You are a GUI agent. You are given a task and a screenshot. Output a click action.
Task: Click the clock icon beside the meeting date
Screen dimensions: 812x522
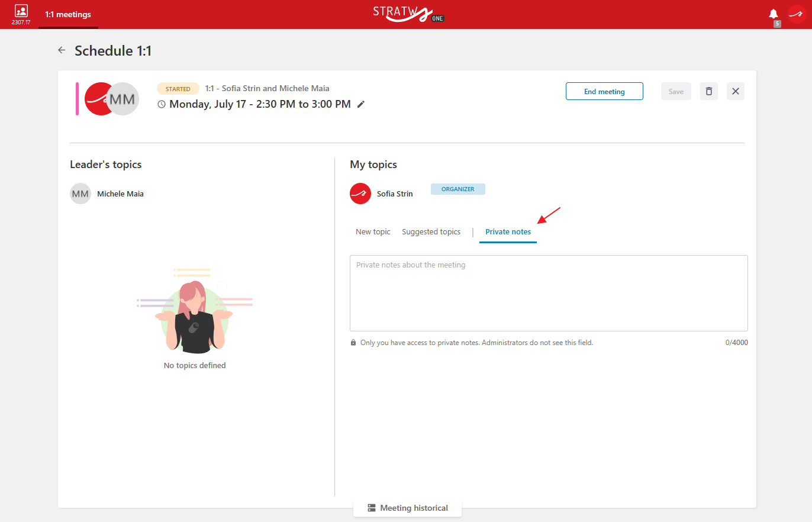162,104
